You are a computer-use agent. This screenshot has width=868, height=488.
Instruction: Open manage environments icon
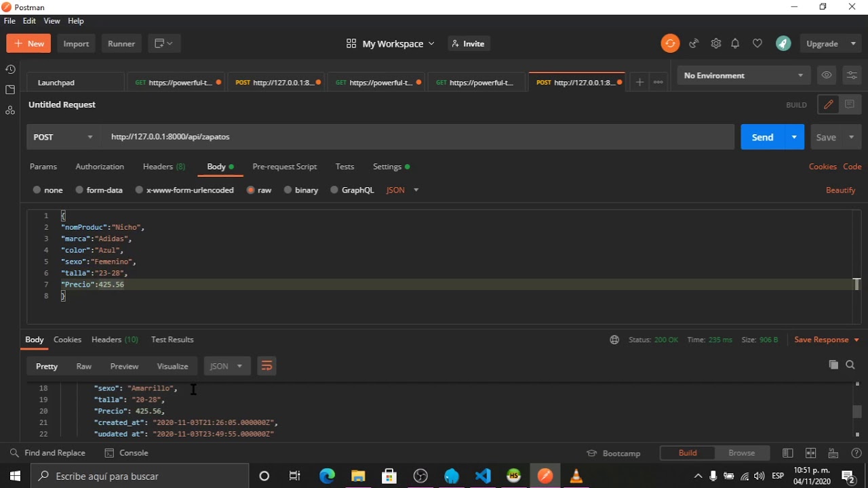coord(852,75)
